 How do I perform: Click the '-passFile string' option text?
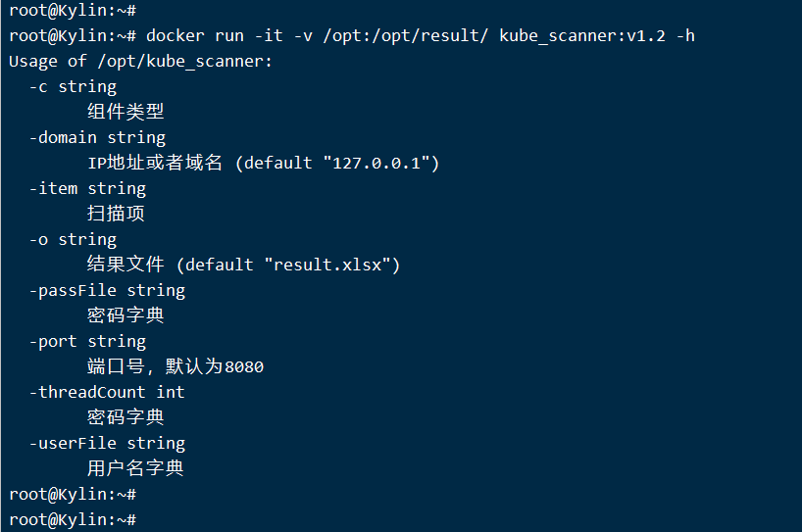pyautogui.click(x=107, y=290)
